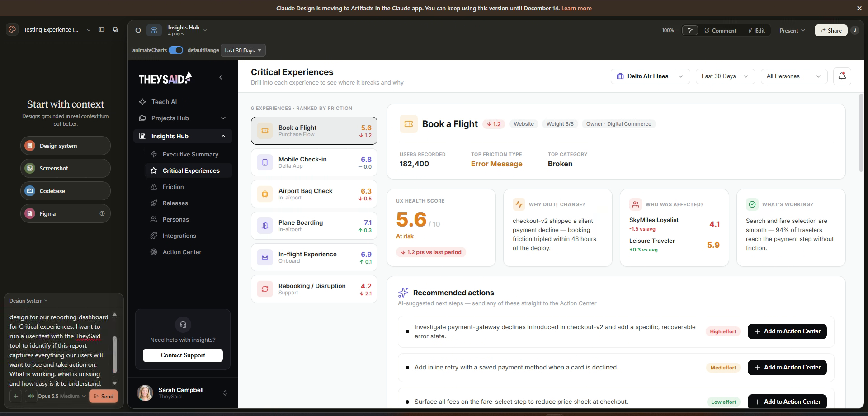Click the Contact Support button
This screenshot has width=868, height=416.
[183, 355]
